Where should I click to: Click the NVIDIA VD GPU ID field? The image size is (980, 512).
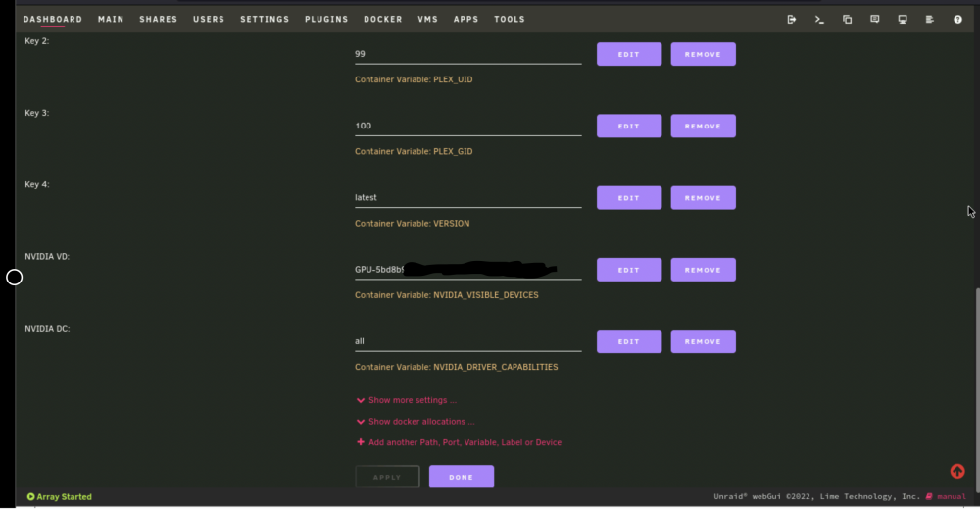(x=468, y=270)
